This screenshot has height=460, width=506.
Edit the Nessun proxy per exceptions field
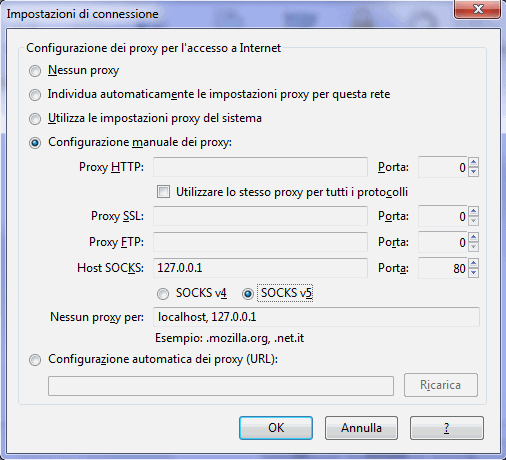tap(316, 317)
